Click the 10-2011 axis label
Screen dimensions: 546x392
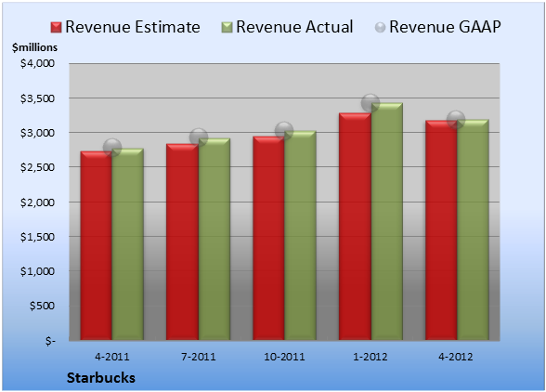(x=284, y=357)
